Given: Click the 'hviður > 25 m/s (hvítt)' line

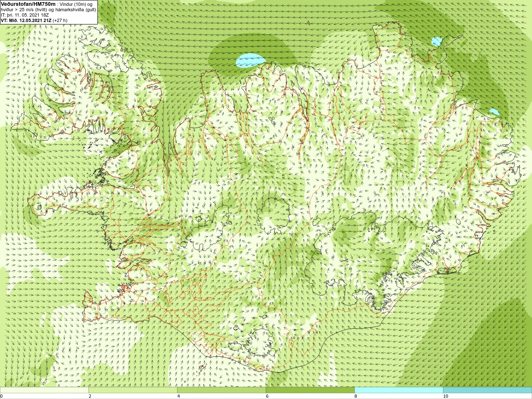Looking at the screenshot, I should point(49,9).
